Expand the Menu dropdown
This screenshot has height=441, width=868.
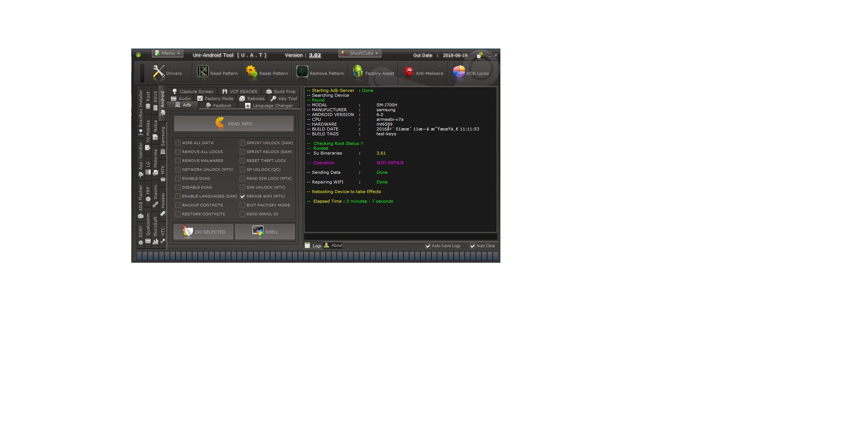(x=168, y=53)
